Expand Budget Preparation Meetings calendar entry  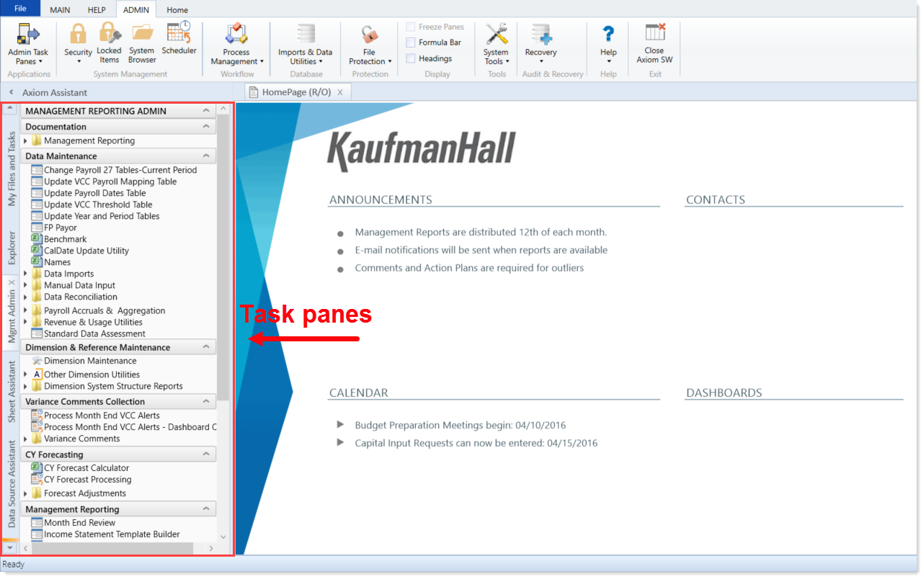point(341,424)
